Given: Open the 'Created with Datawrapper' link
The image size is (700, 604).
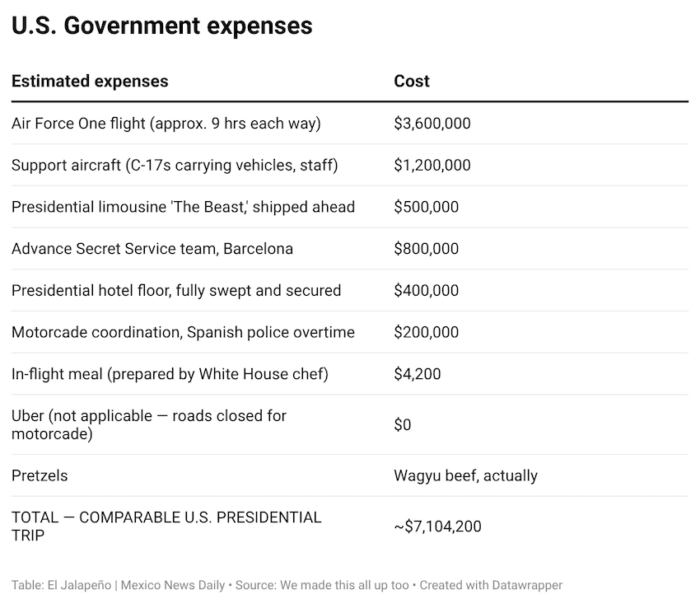Looking at the screenshot, I should point(491,585).
